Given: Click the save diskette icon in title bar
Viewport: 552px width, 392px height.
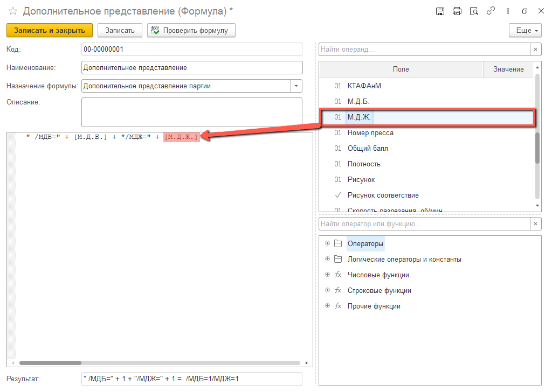Looking at the screenshot, I should pos(440,11).
